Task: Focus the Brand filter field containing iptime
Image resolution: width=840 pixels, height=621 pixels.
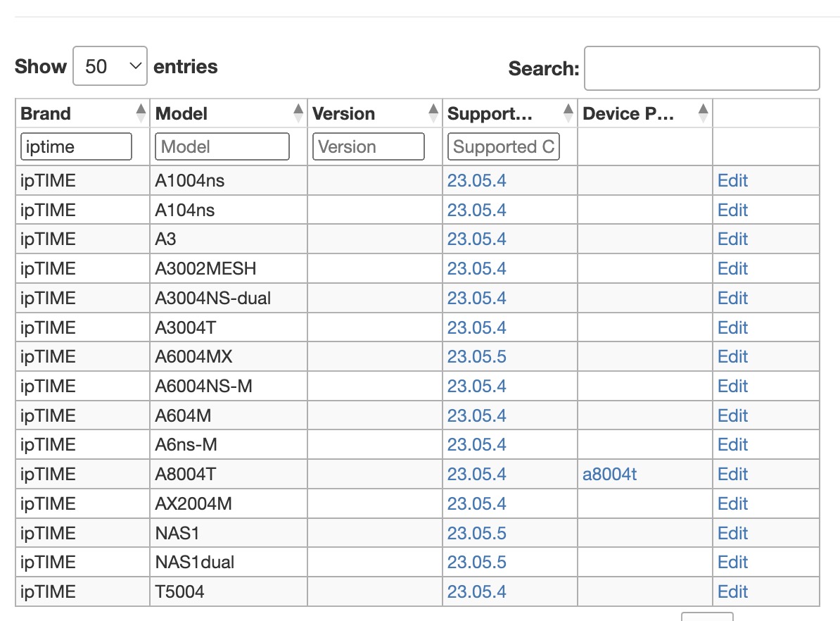Action: [77, 146]
